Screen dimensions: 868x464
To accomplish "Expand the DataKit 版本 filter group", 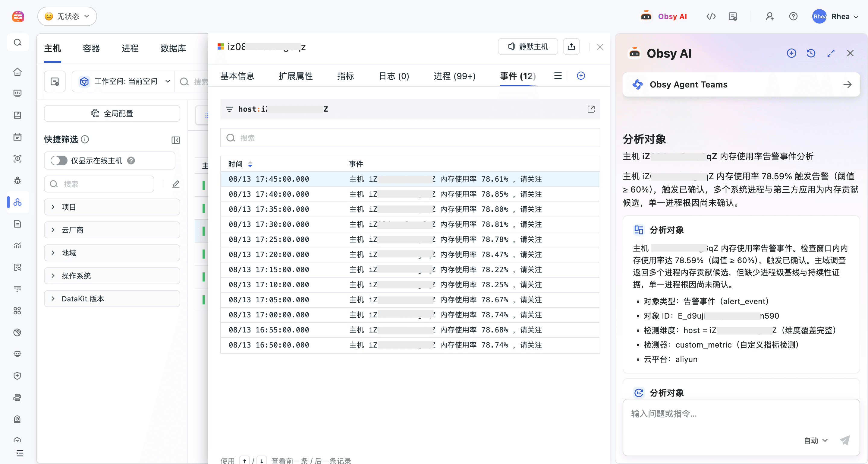I will [x=112, y=299].
